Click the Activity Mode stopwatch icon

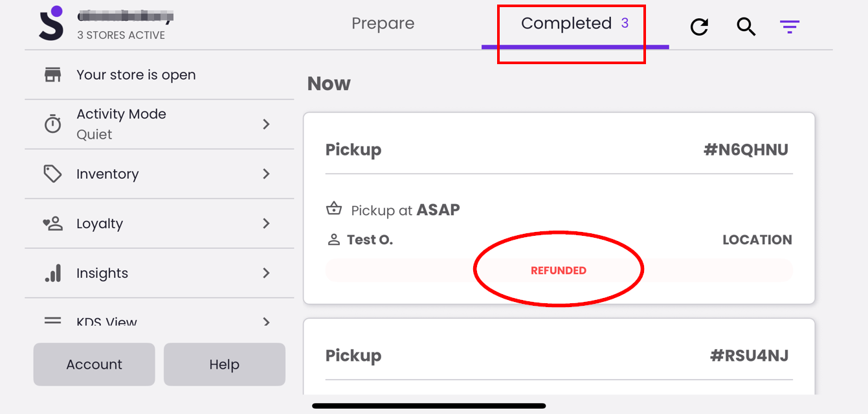tap(52, 124)
